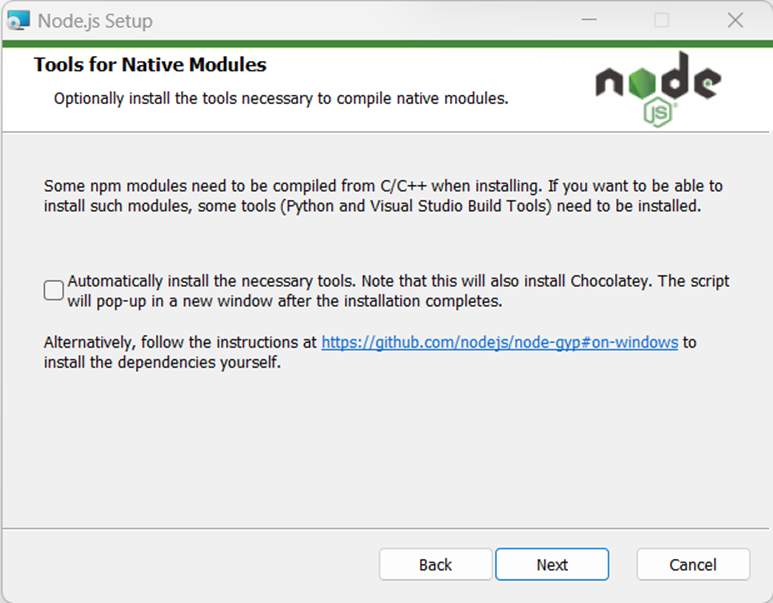Viewport: 773px width, 603px height.
Task: Click the Node.js installer icon in title bar
Action: click(x=19, y=21)
